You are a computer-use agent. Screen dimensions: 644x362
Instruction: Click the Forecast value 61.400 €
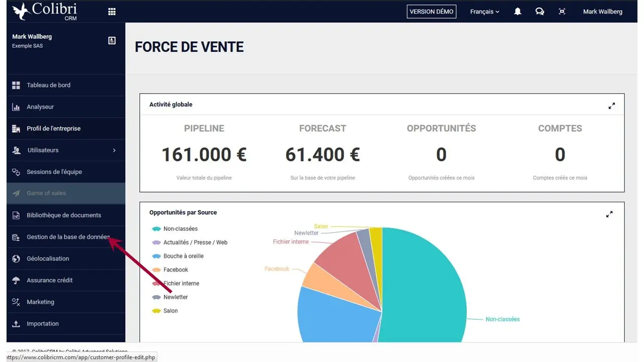click(x=323, y=155)
